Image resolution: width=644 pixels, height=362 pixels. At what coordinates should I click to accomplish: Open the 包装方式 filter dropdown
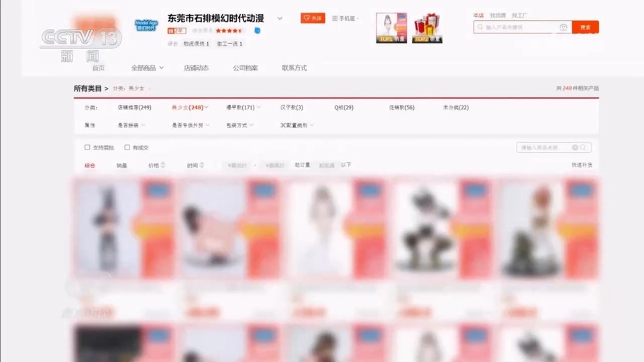[240, 125]
